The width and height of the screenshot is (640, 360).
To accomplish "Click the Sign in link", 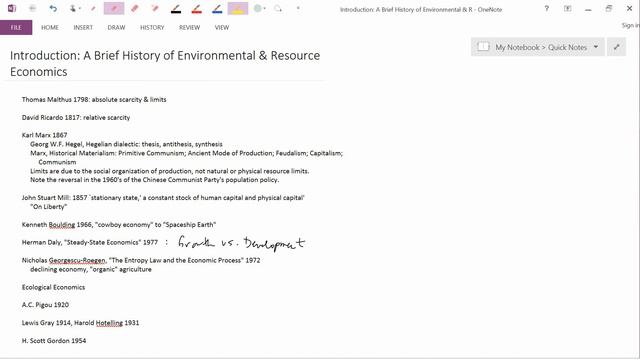I will pos(630,25).
